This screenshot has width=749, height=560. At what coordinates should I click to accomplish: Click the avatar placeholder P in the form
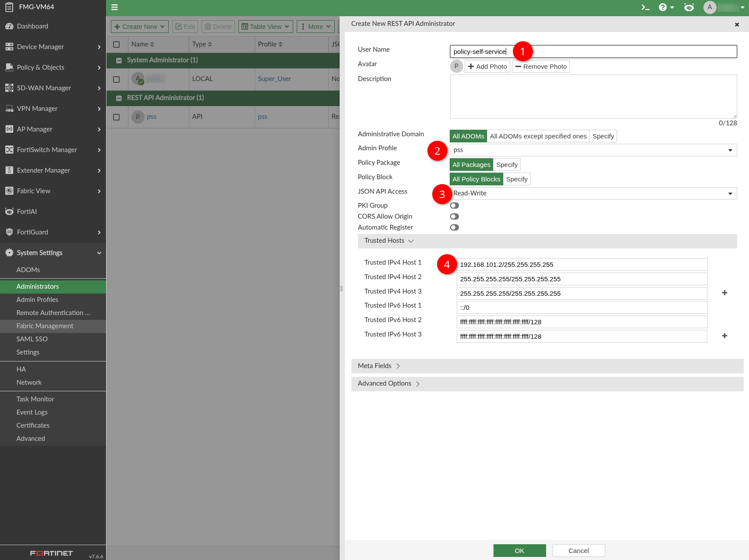[x=456, y=66]
